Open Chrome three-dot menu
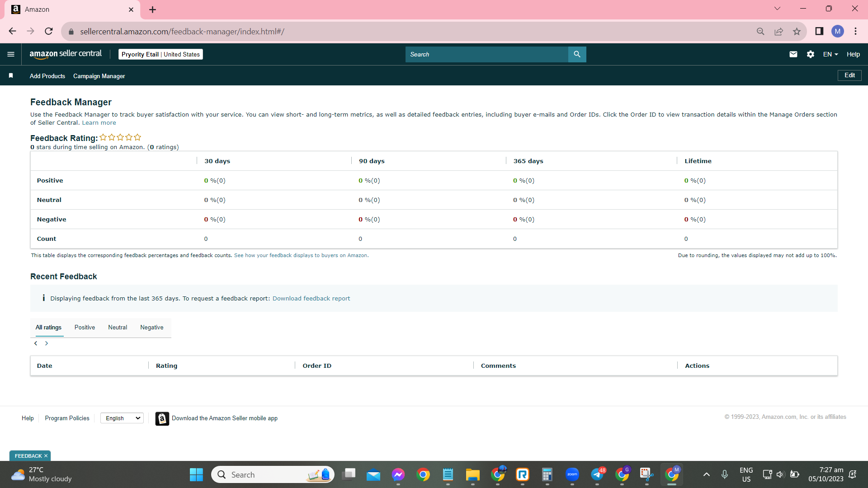The height and width of the screenshot is (488, 868). [x=855, y=31]
